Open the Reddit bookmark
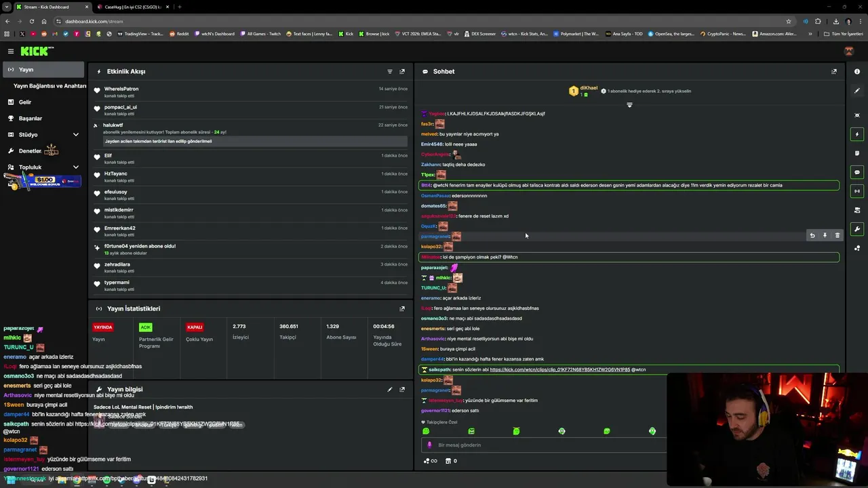Viewport: 868px width, 488px height. 179,33
